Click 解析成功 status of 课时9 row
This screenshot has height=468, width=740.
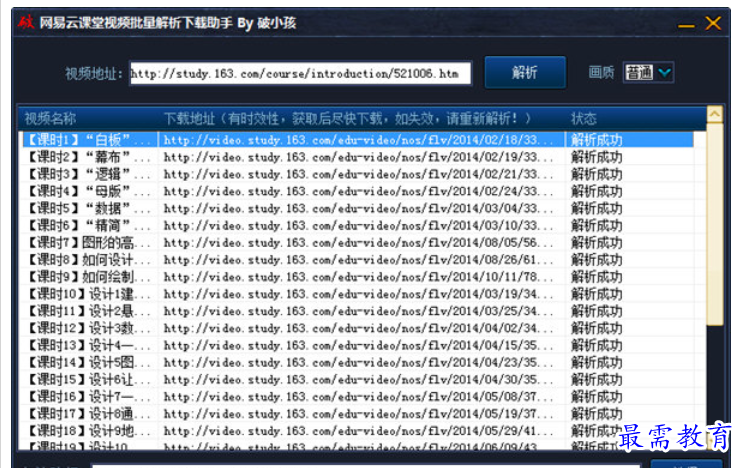(597, 277)
